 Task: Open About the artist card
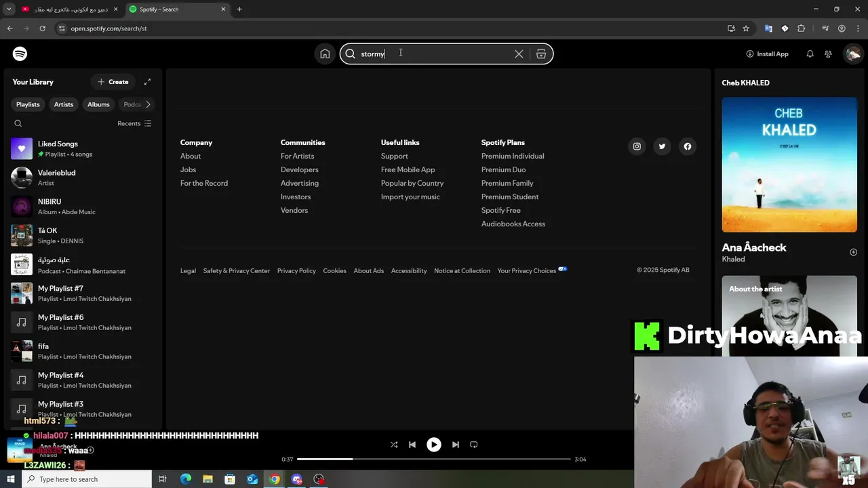pyautogui.click(x=789, y=315)
